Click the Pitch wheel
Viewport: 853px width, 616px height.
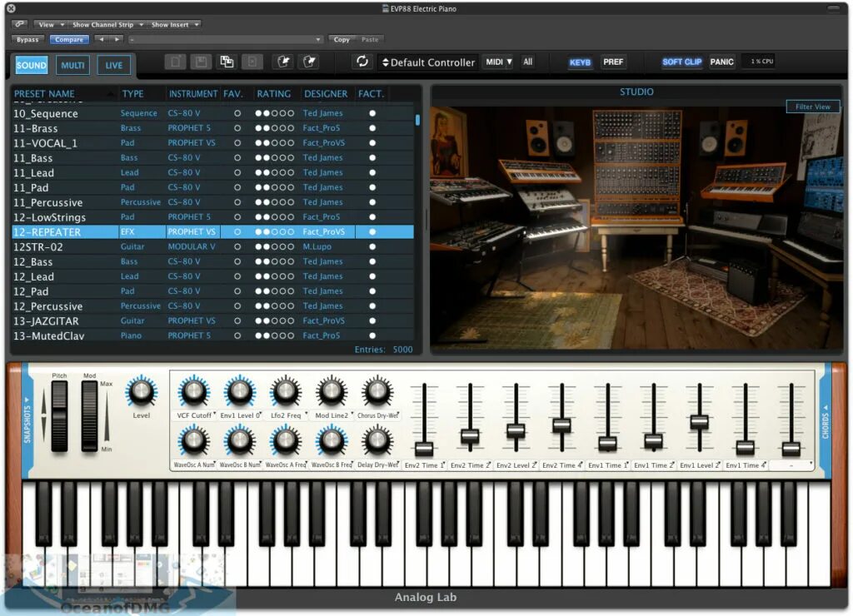(59, 416)
